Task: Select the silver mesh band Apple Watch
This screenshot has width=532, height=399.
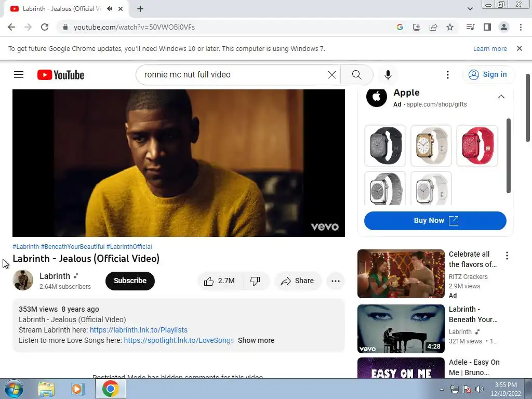Action: (x=385, y=188)
